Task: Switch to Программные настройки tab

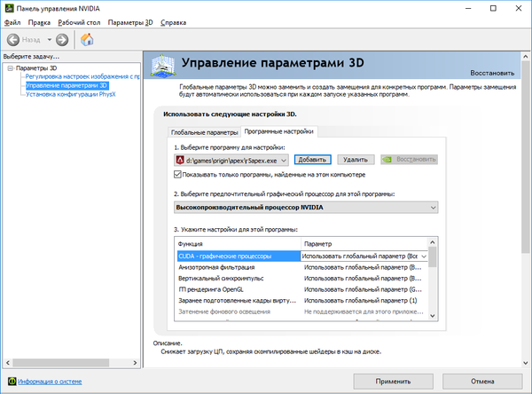Action: (279, 131)
